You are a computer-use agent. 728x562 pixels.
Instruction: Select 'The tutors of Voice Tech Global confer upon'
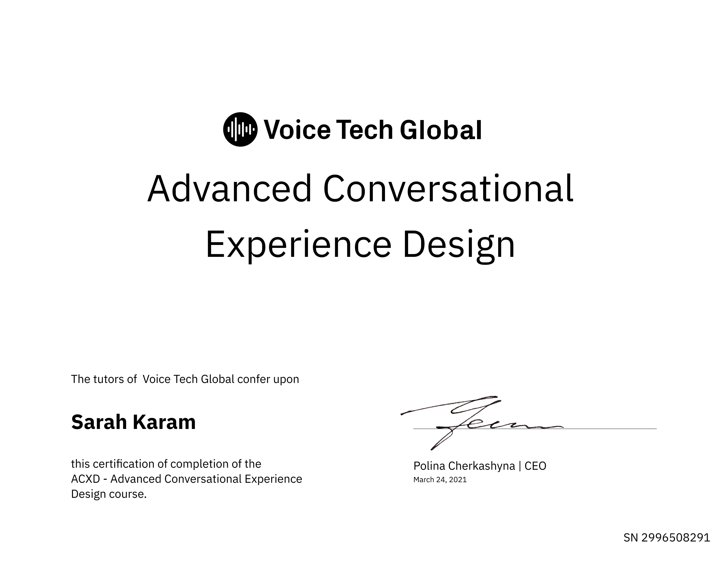185,379
